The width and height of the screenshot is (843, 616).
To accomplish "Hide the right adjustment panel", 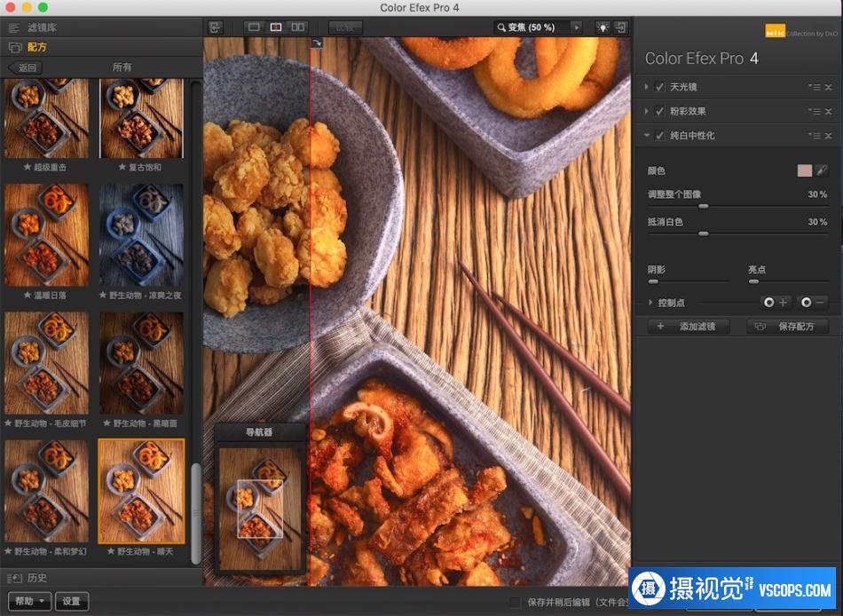I will [621, 28].
